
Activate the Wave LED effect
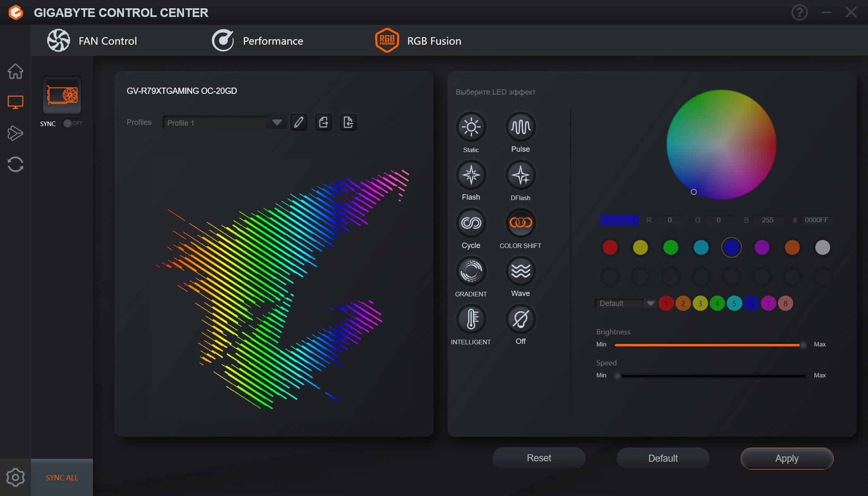pos(520,271)
